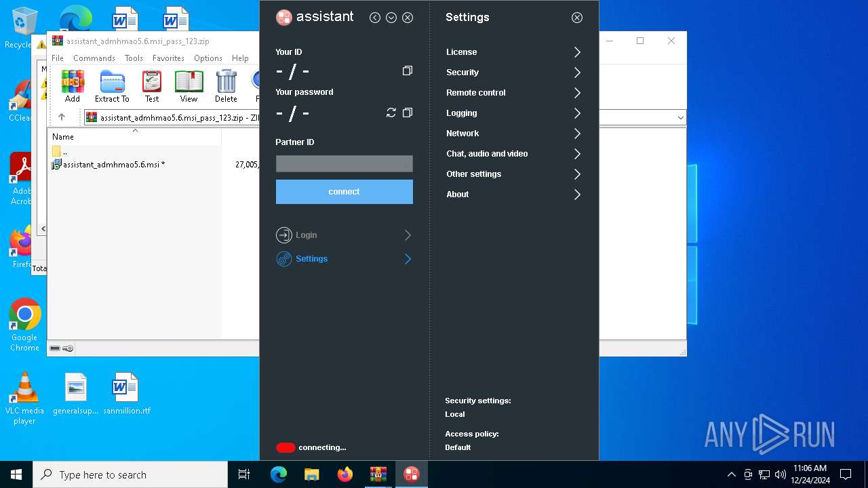The width and height of the screenshot is (868, 488).
Task: Click the Extract To icon in WinRAR
Action: tap(112, 86)
